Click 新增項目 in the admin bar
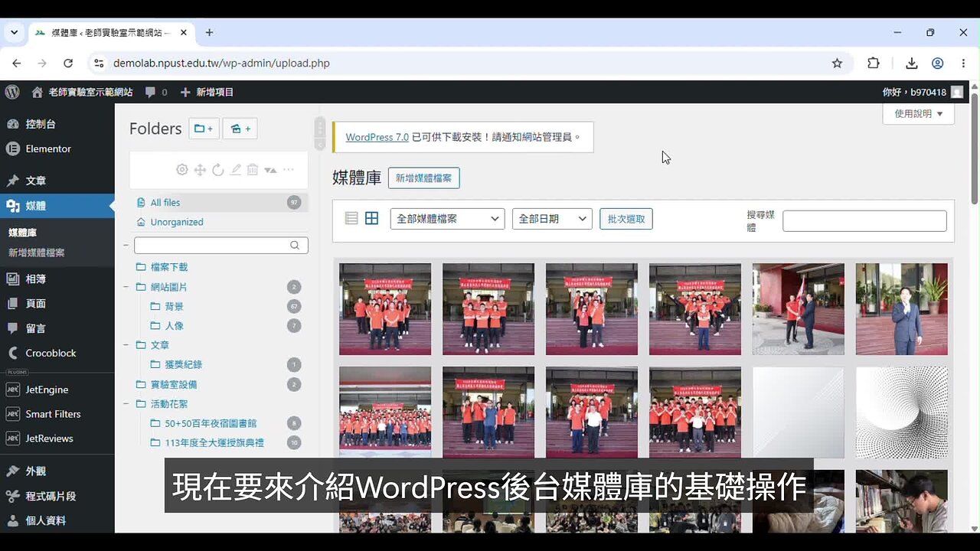This screenshot has height=551, width=980. point(207,92)
